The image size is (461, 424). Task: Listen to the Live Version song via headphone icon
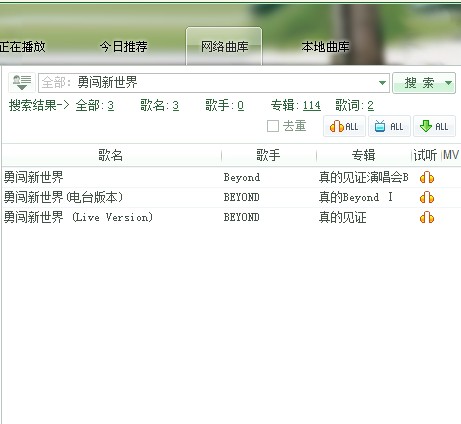427,217
